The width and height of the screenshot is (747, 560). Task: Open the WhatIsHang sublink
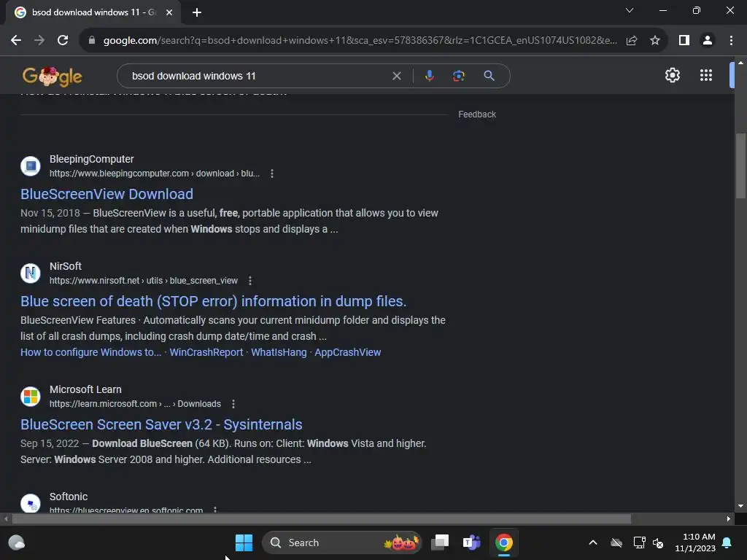[x=279, y=352]
